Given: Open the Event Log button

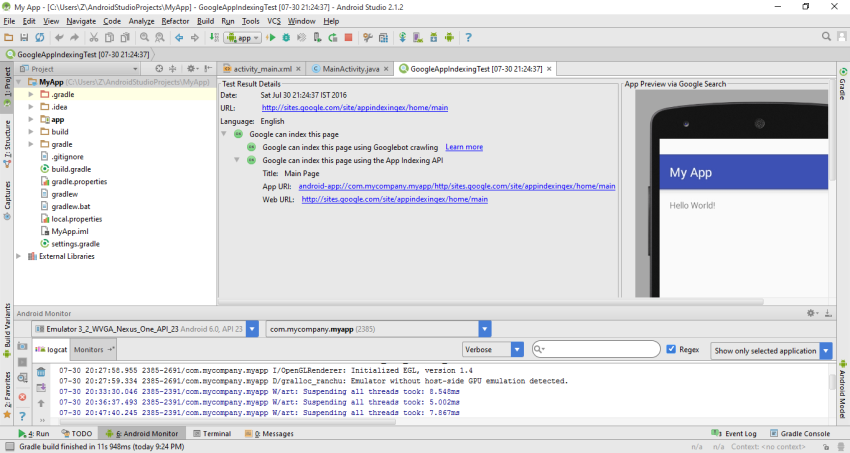Looking at the screenshot, I should pyautogui.click(x=734, y=433).
